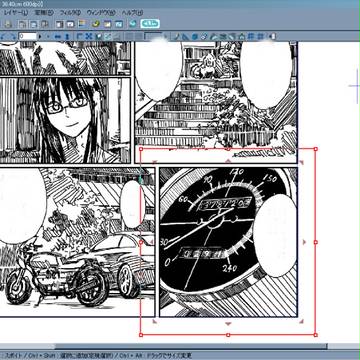Screen dimensions: 360x360
Task: Click the circular ring icon after the blue cube
Action: 204,36
